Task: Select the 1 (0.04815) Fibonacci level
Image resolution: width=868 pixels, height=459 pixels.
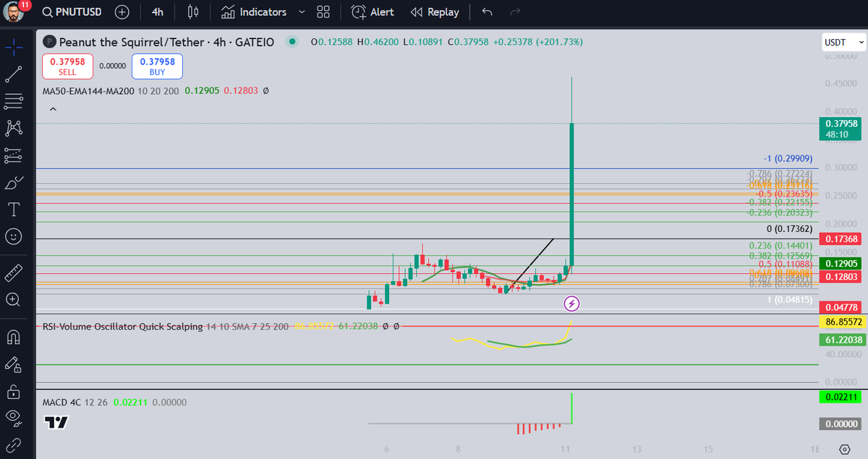Action: [790, 299]
